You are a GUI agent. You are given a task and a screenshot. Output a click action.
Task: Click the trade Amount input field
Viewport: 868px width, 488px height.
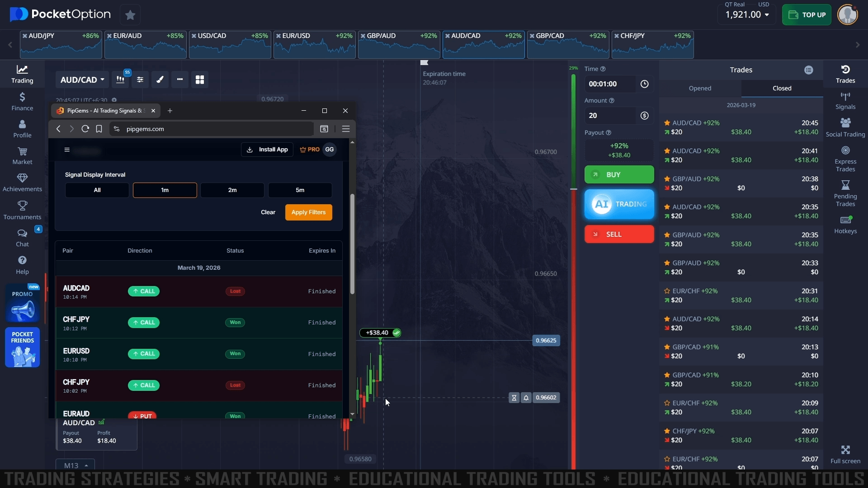pyautogui.click(x=610, y=116)
